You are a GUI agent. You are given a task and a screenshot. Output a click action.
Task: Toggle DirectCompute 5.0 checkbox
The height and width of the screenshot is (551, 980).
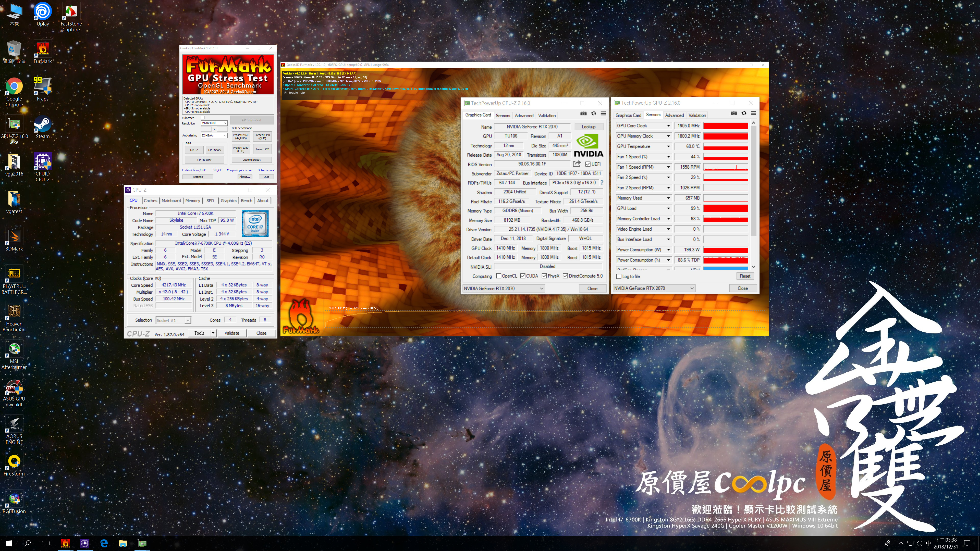click(x=565, y=276)
